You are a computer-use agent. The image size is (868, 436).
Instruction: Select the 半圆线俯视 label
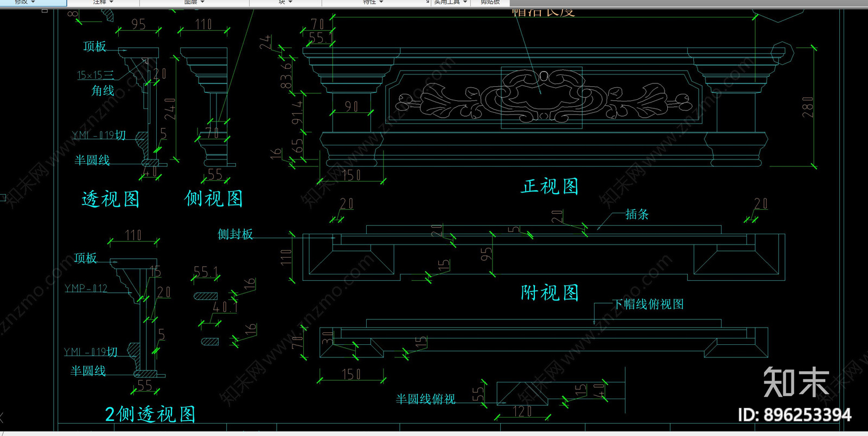coord(425,399)
